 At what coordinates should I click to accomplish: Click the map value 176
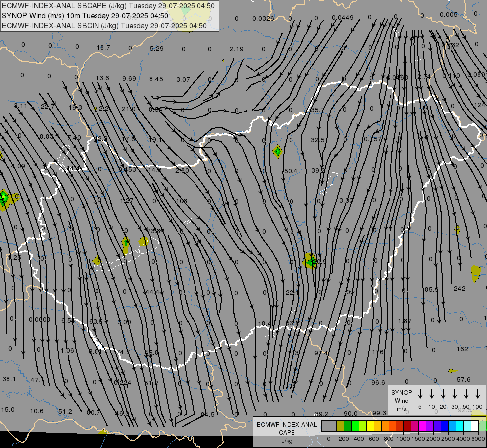pos(378,352)
